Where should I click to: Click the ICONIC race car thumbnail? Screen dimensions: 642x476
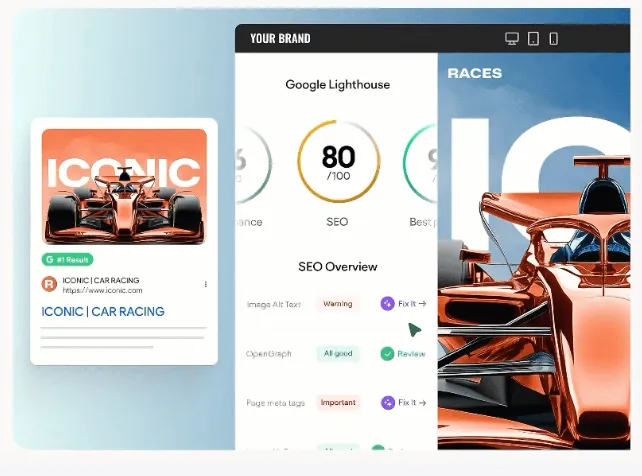(124, 187)
